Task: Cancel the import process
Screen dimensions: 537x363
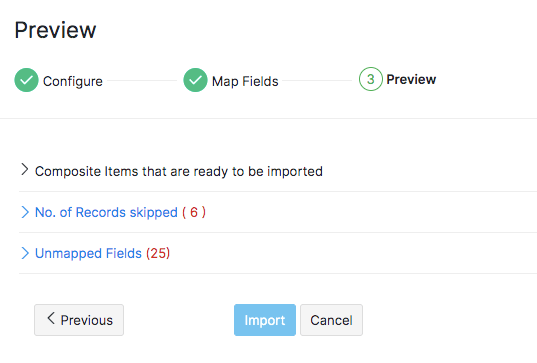Action: point(331,320)
